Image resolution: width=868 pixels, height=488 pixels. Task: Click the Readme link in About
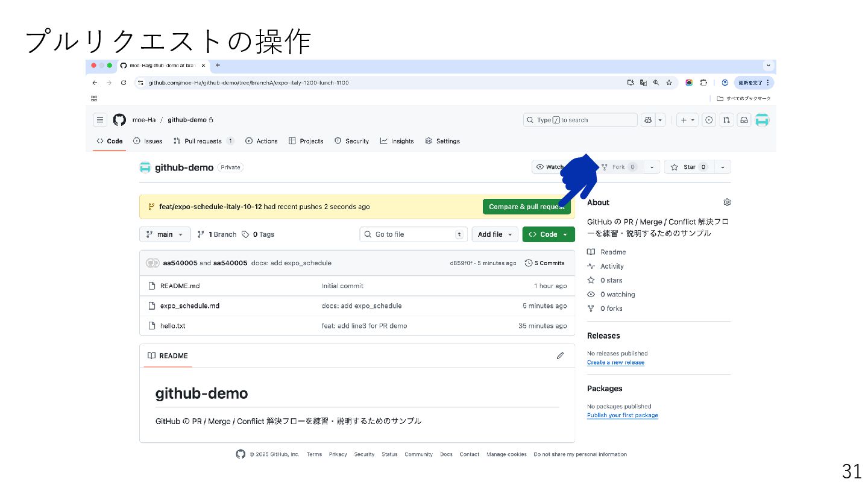click(x=607, y=252)
